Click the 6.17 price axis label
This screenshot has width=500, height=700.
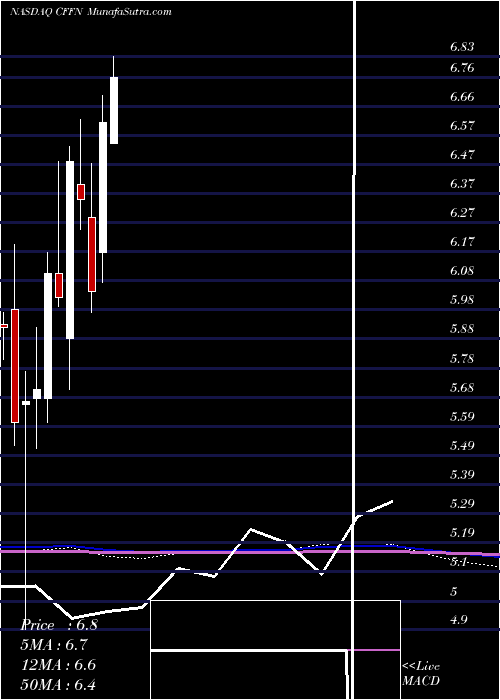pyautogui.click(x=462, y=242)
